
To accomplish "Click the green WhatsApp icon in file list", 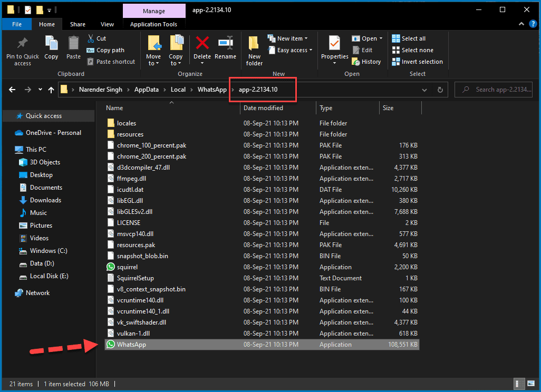I will pos(110,344).
